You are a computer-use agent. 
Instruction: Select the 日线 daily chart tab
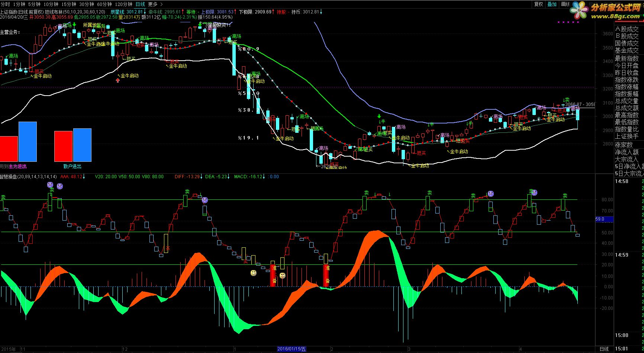click(140, 4)
